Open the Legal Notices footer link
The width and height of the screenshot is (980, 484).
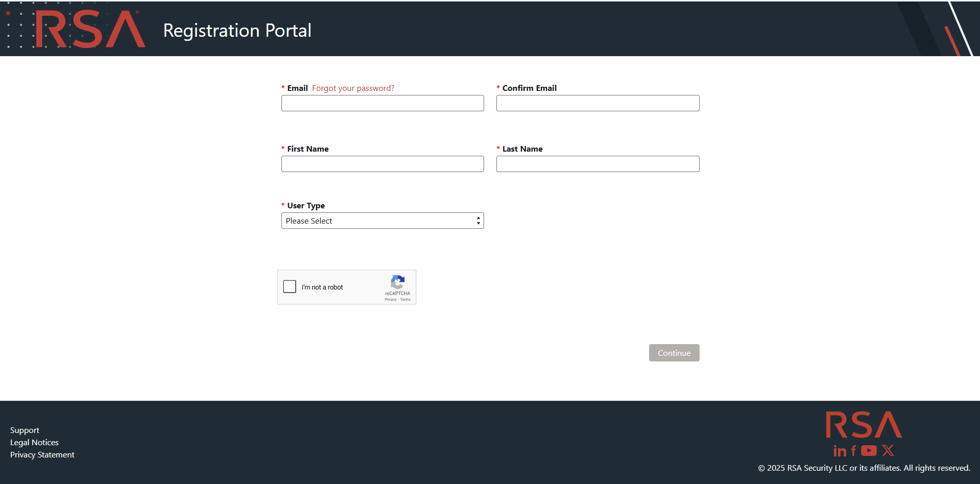[x=34, y=443]
